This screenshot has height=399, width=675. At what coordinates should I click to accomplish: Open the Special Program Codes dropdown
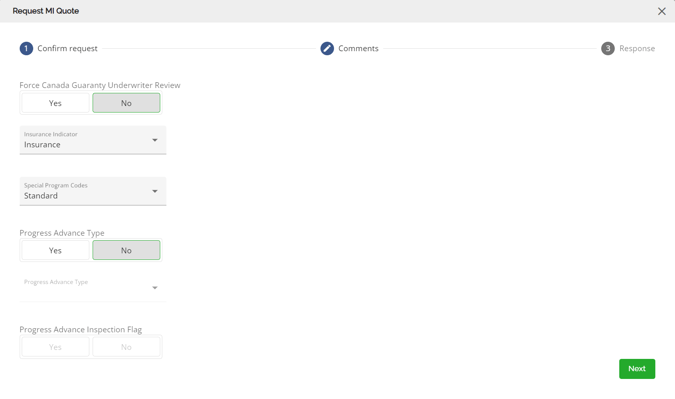point(93,191)
